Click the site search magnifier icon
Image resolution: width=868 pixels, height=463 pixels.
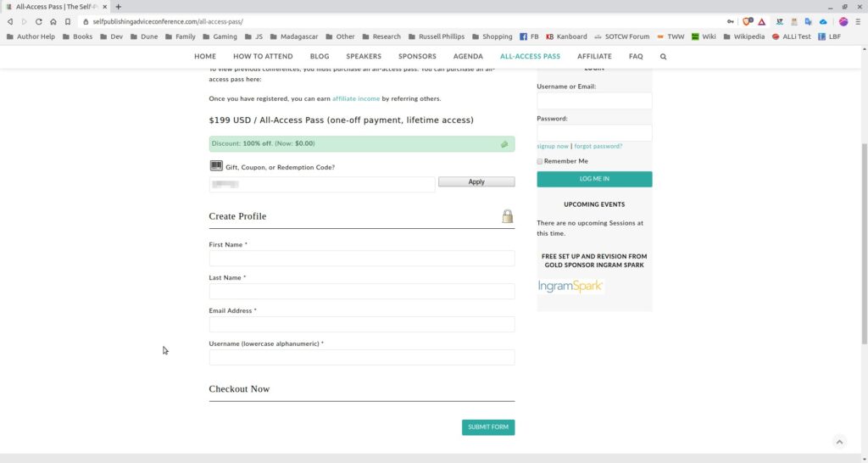[663, 57]
